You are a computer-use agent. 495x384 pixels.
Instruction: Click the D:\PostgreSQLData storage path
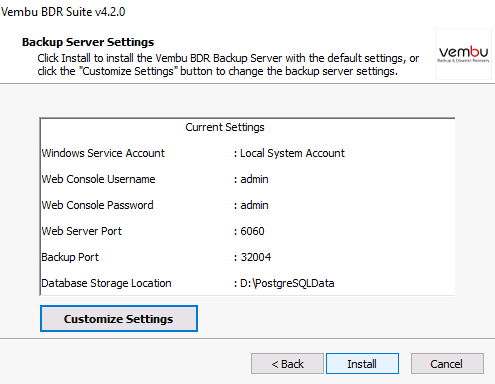[x=287, y=283]
